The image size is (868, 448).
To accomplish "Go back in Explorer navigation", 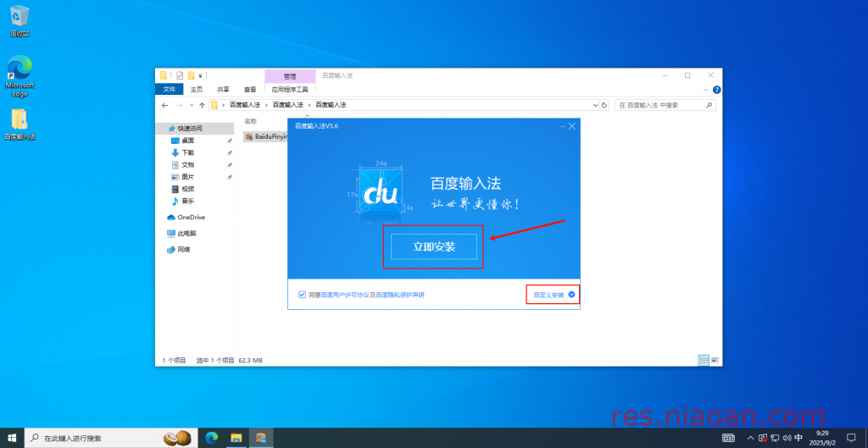I will tap(164, 105).
